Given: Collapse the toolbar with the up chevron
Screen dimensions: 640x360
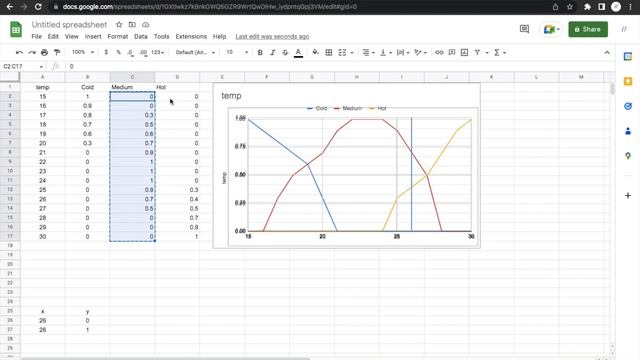Looking at the screenshot, I should (x=607, y=53).
